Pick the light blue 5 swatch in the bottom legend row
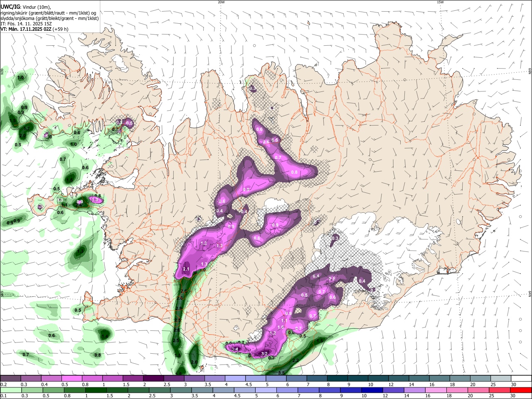532x399 pixels. (266, 390)
